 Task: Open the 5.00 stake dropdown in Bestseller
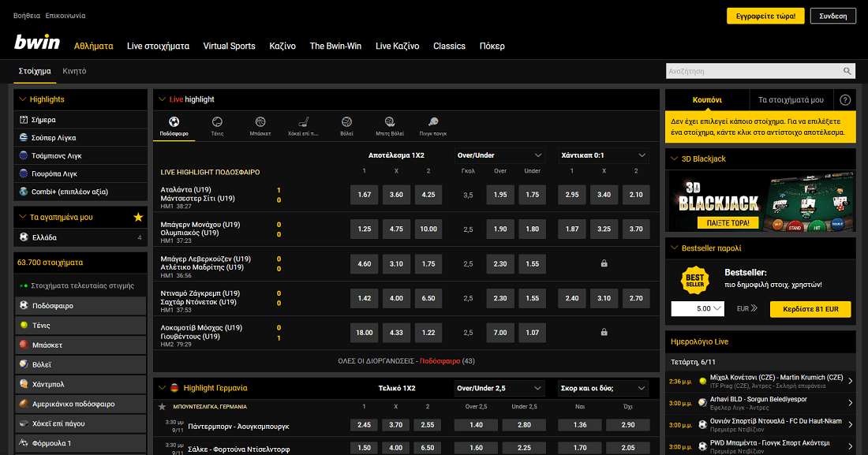point(698,309)
